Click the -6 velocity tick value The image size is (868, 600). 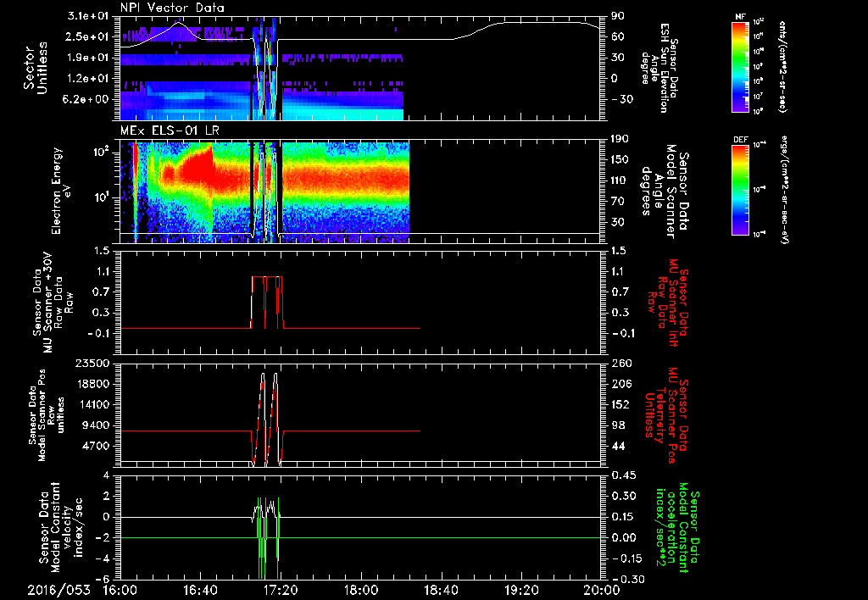[103, 580]
